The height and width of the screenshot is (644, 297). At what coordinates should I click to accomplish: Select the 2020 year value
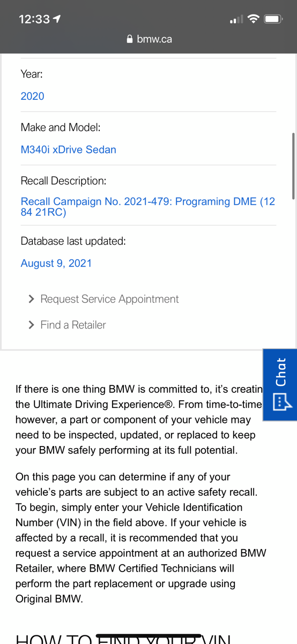pyautogui.click(x=32, y=96)
